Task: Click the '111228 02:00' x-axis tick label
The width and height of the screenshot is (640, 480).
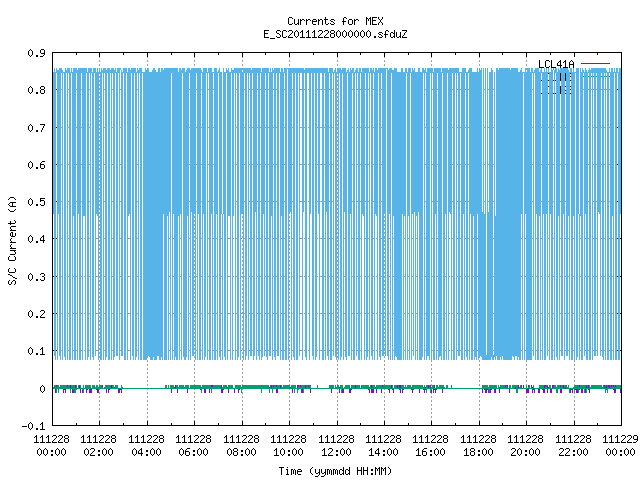Action: (98, 446)
